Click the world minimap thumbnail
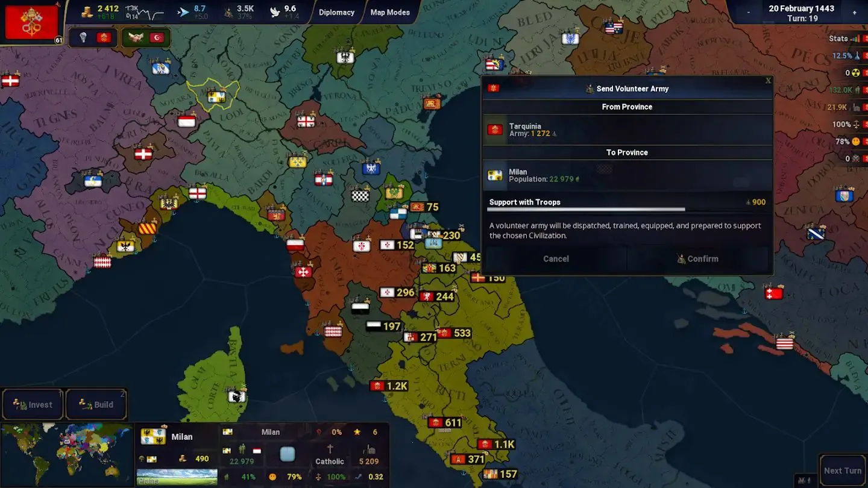This screenshot has height=488, width=868. tap(66, 455)
